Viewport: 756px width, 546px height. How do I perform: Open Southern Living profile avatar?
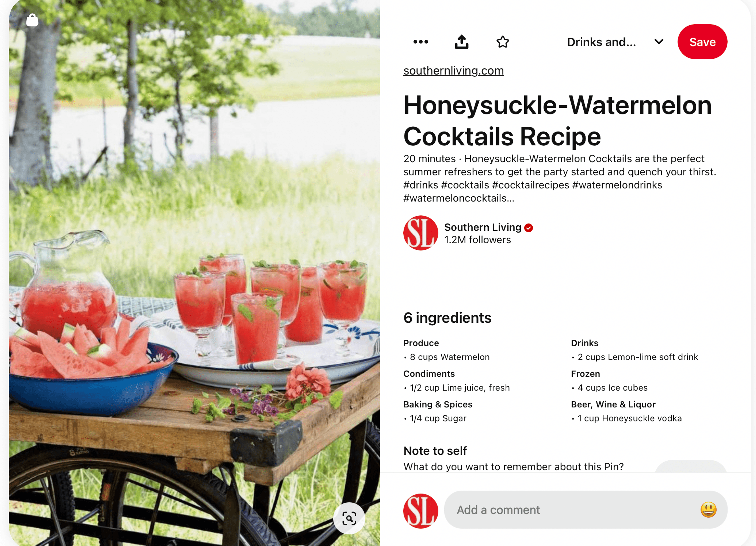421,233
